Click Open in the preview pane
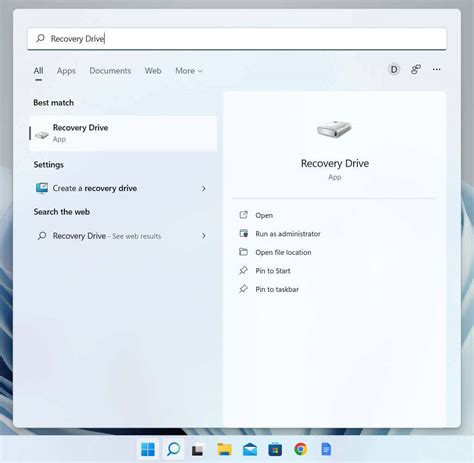The width and height of the screenshot is (474, 463). [264, 215]
